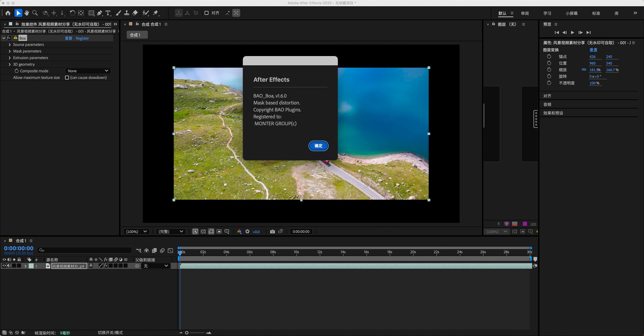The width and height of the screenshot is (644, 336).
Task: Click 重置 in 图层变换 properties
Action: (593, 50)
